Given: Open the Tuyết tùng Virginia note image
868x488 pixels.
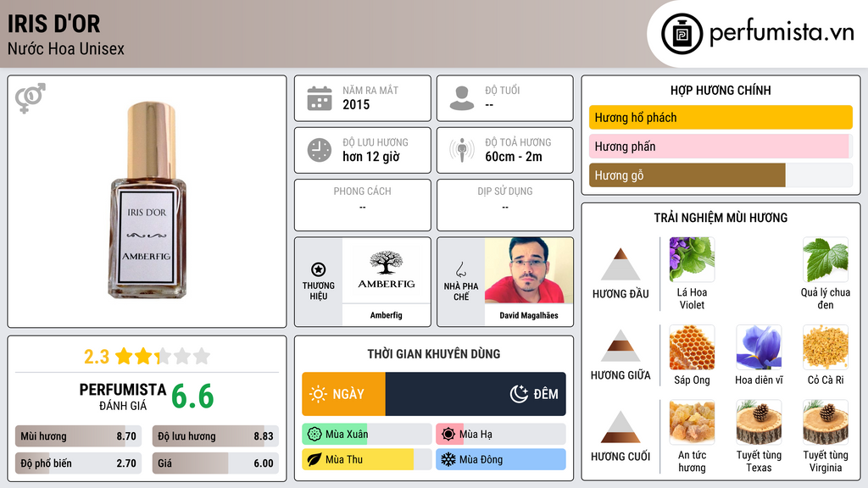Looking at the screenshot, I should [x=826, y=422].
